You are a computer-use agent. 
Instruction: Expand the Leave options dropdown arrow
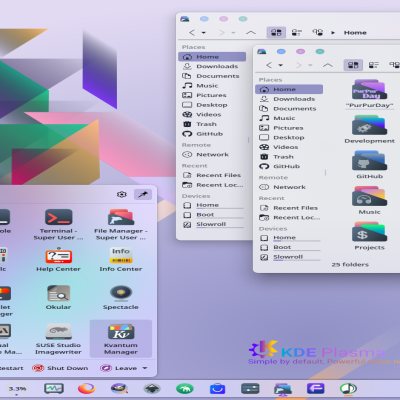pyautogui.click(x=145, y=368)
